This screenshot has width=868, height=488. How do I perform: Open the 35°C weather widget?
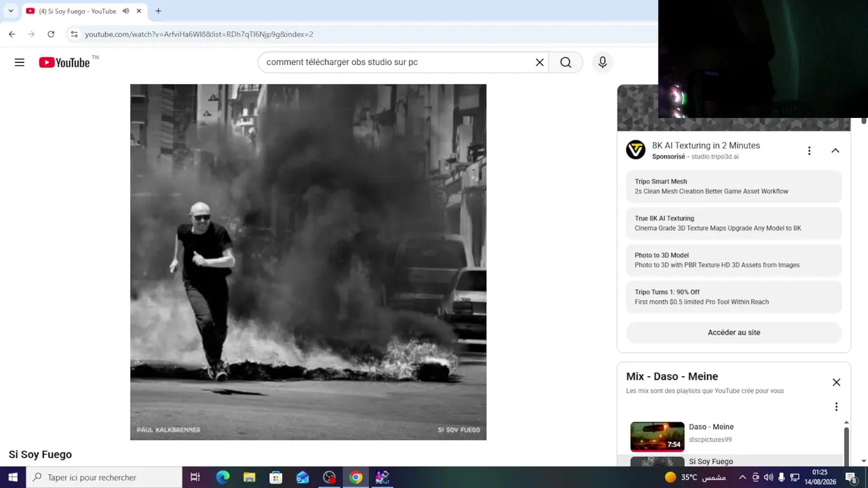click(x=695, y=477)
